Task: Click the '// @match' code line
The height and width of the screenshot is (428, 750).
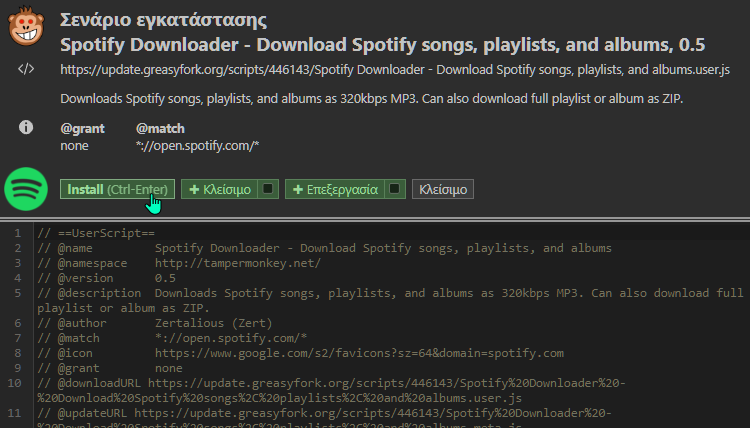Action: click(172, 338)
